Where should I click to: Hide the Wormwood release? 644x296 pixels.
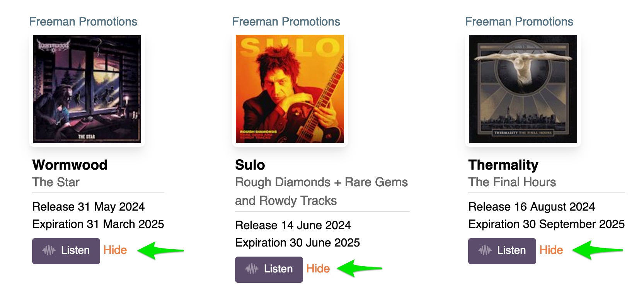(x=115, y=250)
